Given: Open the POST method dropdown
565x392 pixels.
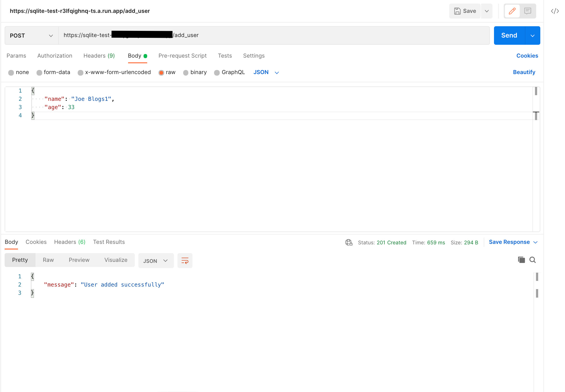Looking at the screenshot, I should [x=31, y=35].
